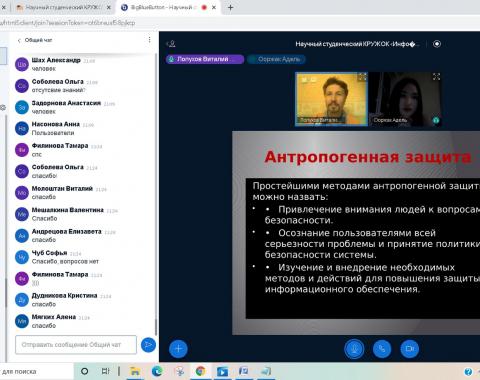Mute the microphone button
480x380 pixels.
click(x=354, y=349)
